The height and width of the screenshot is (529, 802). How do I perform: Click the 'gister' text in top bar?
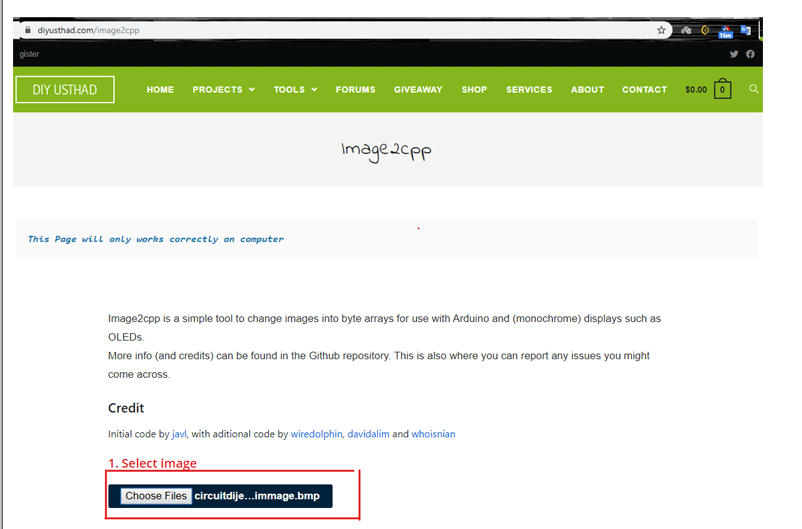point(29,54)
